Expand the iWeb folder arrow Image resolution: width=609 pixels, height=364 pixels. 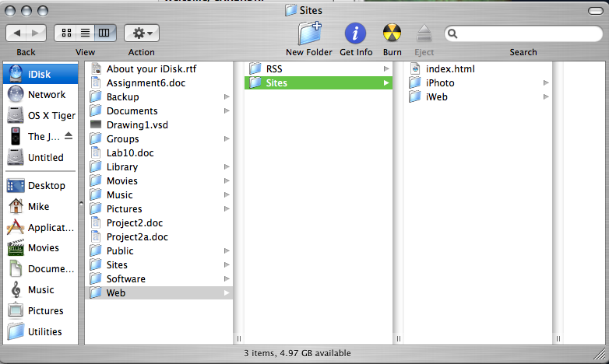click(546, 97)
